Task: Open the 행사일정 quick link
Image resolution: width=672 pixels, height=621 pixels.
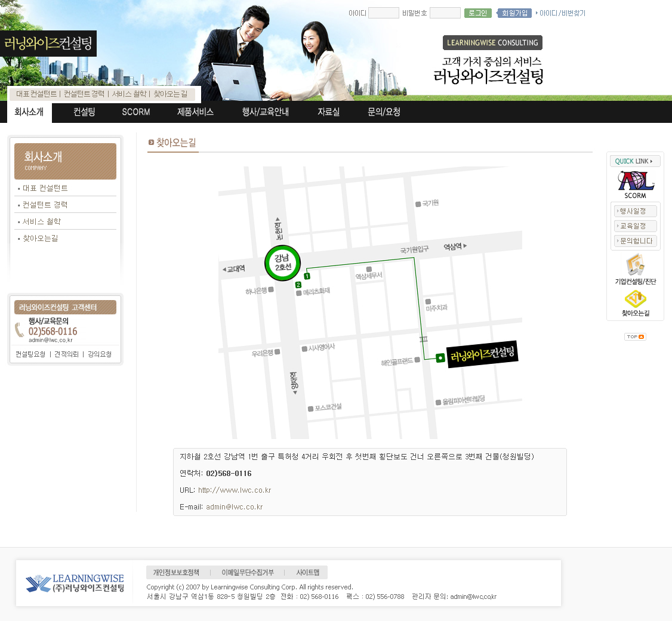Action: 635,211
